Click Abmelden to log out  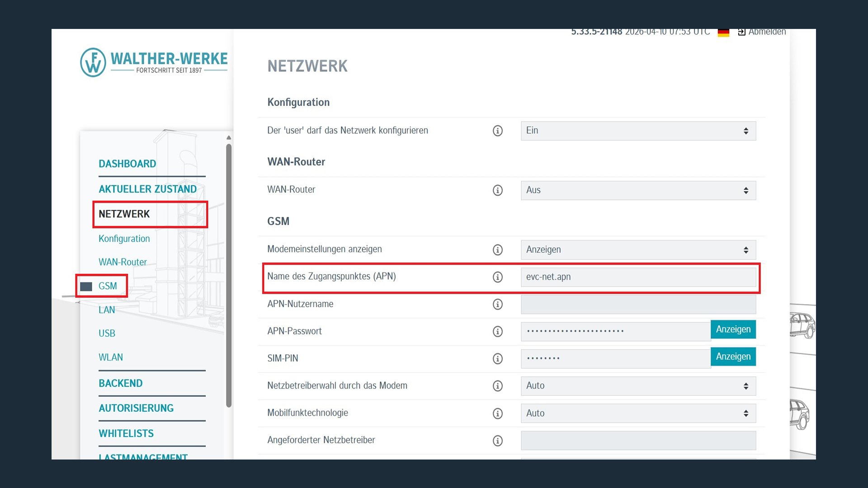point(762,32)
